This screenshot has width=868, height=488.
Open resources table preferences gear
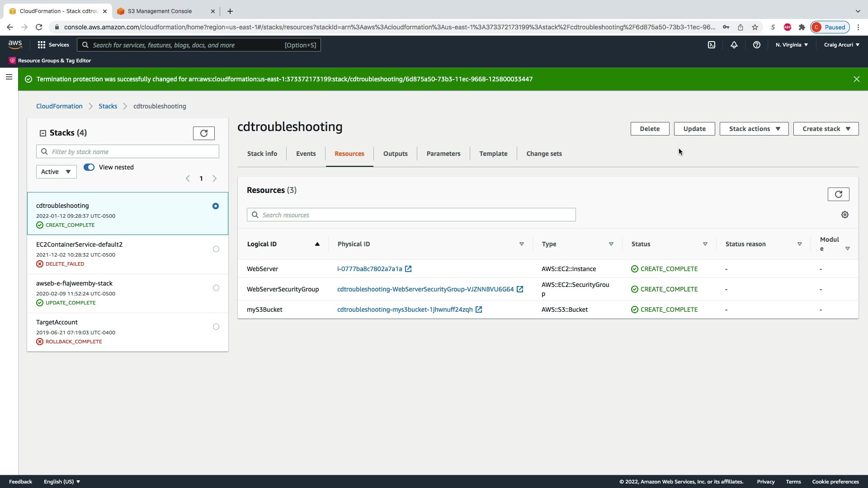tap(845, 215)
